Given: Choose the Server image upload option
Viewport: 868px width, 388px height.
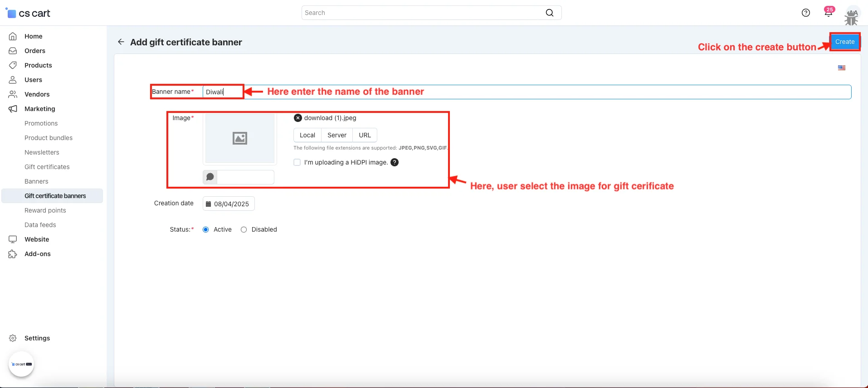Looking at the screenshot, I should 336,135.
